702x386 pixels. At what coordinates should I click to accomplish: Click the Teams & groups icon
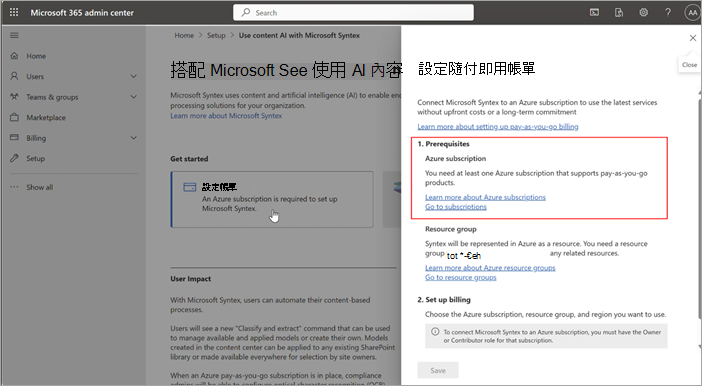coord(14,97)
